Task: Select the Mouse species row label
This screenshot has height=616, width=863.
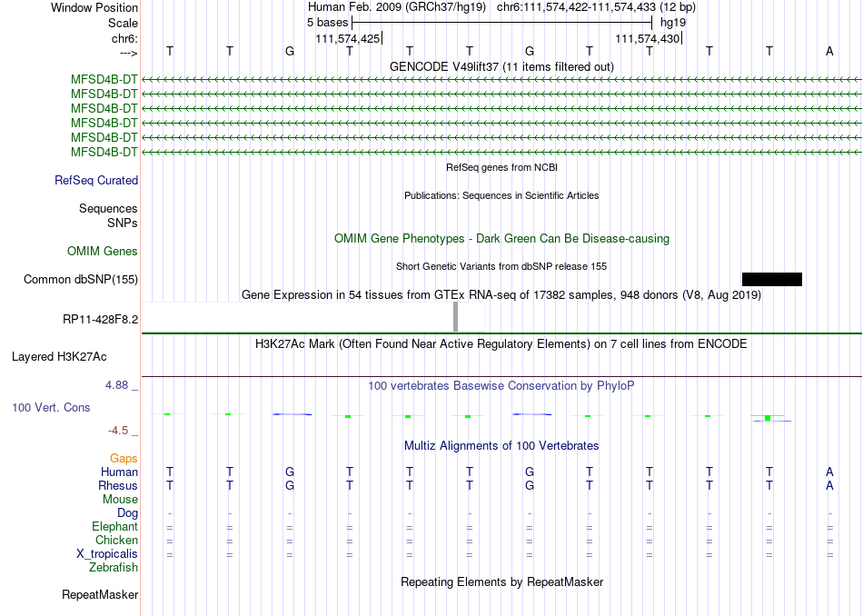Action: tap(120, 500)
